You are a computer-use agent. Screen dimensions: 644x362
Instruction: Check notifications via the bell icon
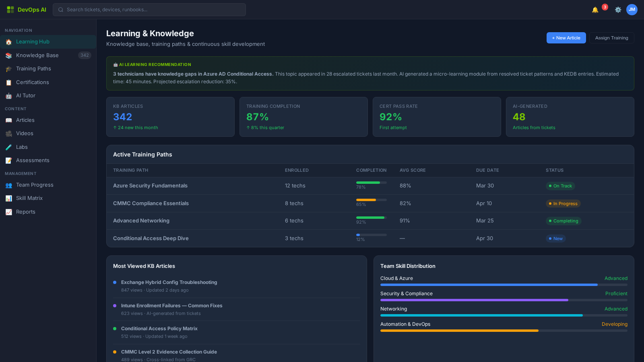tap(595, 9)
